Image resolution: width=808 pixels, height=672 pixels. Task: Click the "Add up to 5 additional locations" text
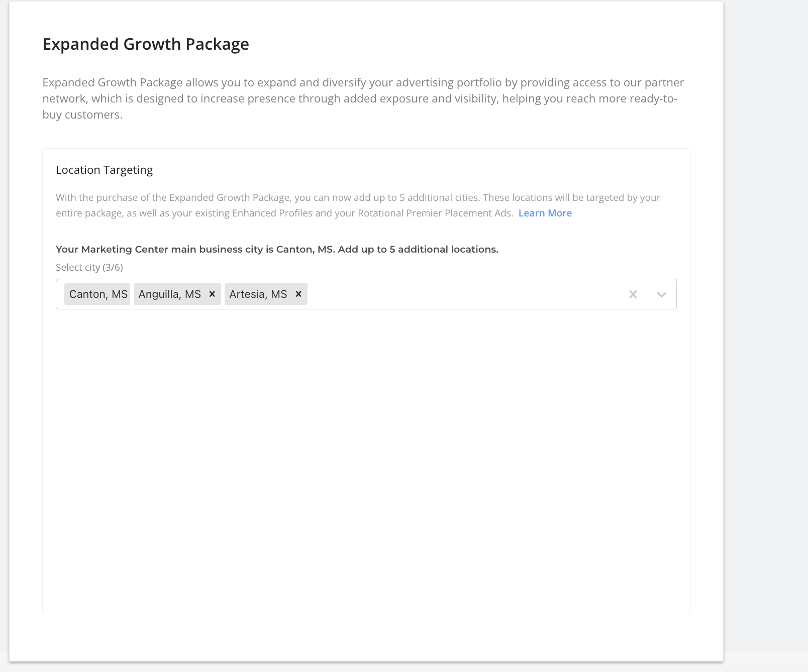(418, 249)
